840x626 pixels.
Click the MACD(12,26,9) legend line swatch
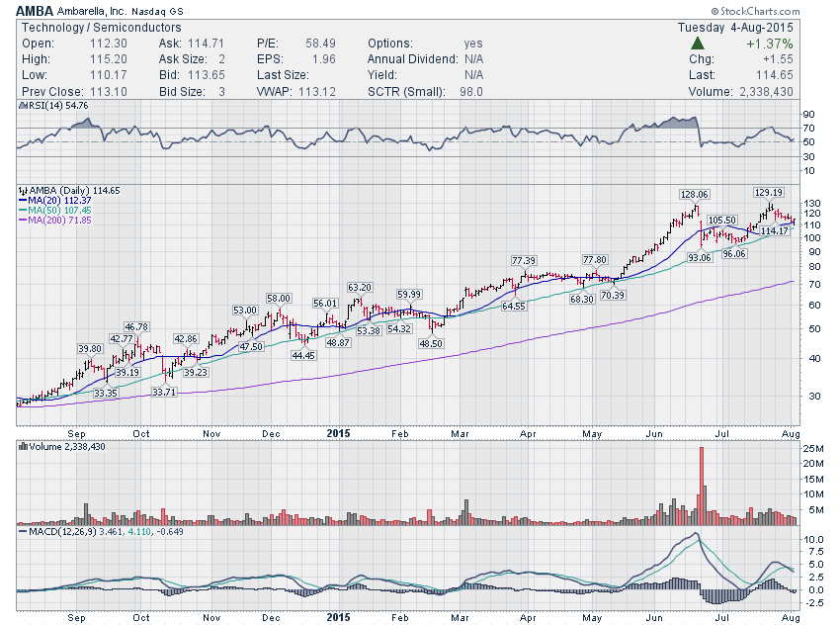coord(23,532)
